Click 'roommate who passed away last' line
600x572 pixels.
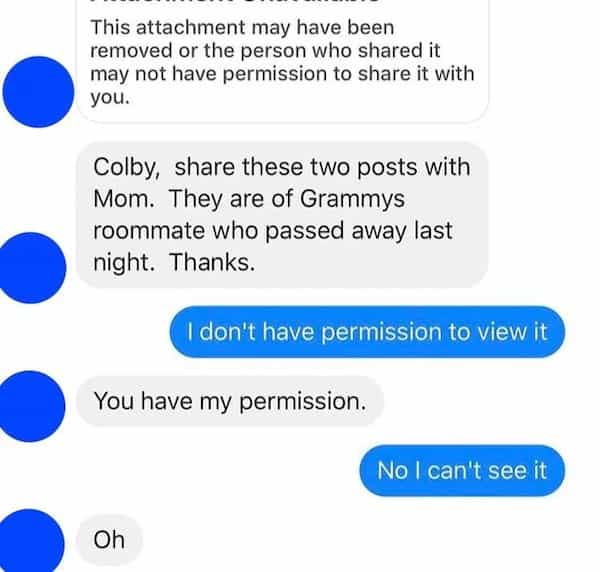[273, 231]
